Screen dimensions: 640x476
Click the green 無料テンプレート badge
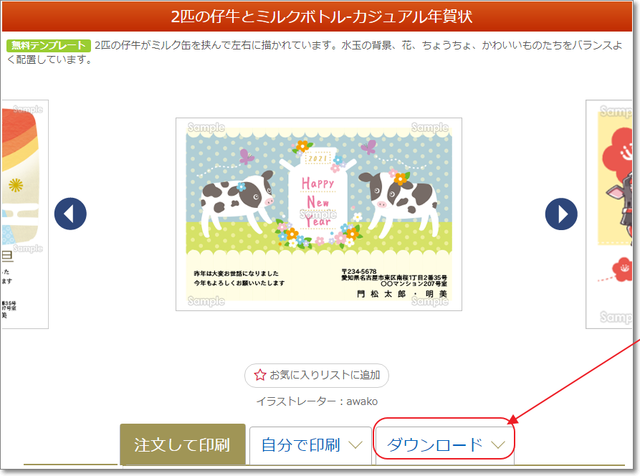pos(48,45)
